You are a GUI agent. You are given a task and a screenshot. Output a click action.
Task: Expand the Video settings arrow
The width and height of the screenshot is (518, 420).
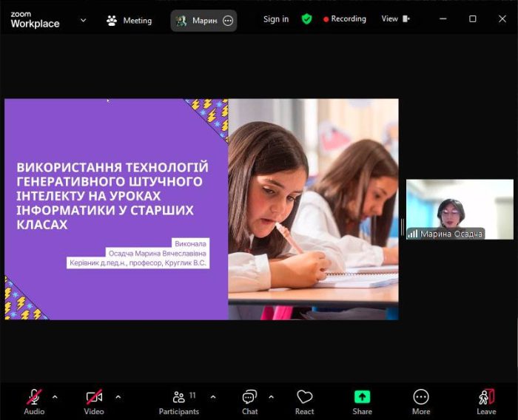pos(118,396)
